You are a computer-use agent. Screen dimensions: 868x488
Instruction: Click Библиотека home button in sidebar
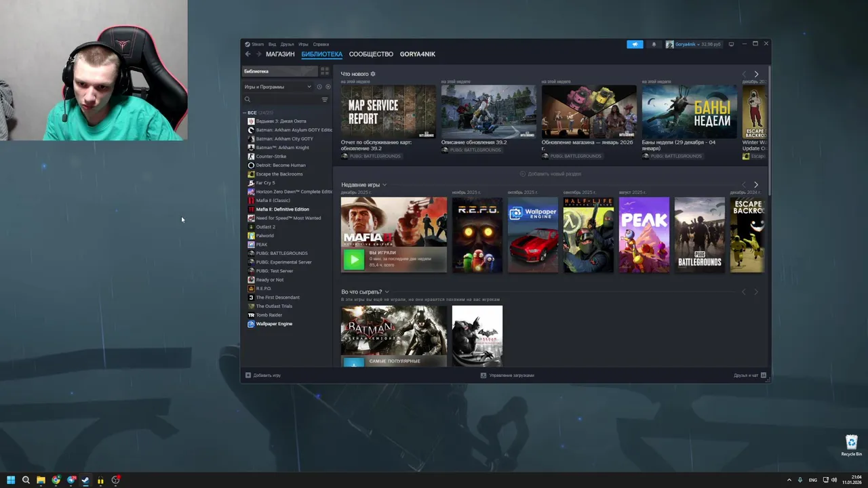click(x=280, y=71)
